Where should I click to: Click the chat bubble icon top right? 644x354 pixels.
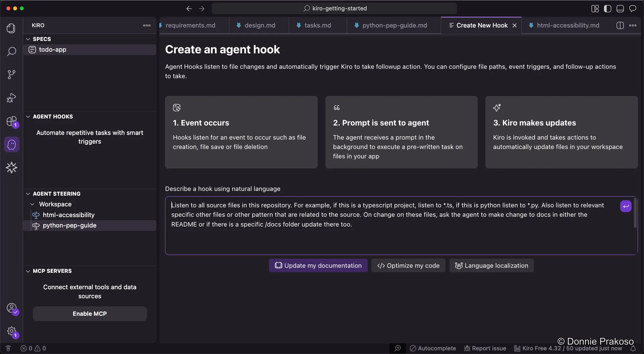633,8
